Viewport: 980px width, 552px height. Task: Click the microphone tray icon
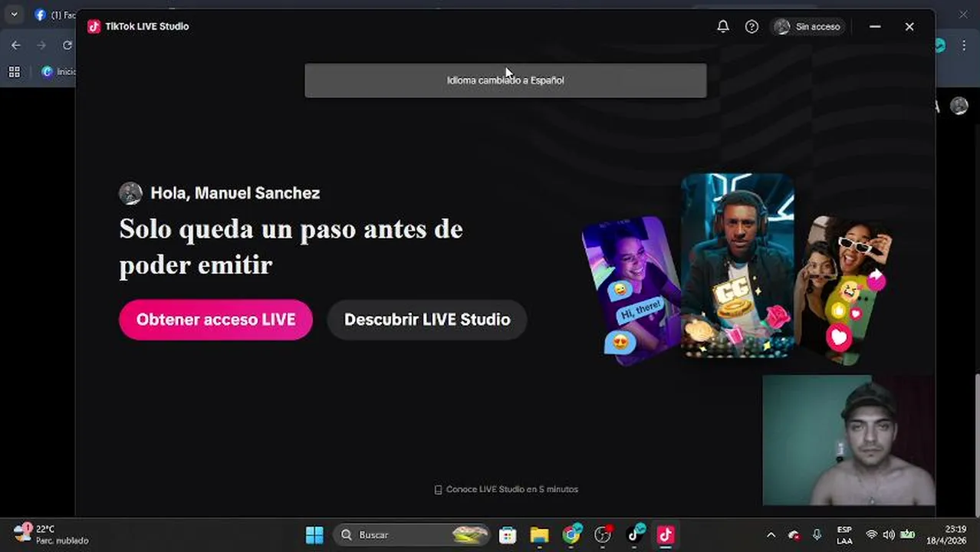point(817,535)
